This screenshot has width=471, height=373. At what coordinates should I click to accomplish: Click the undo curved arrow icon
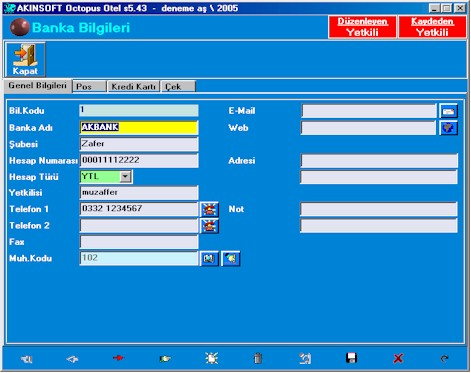click(444, 359)
